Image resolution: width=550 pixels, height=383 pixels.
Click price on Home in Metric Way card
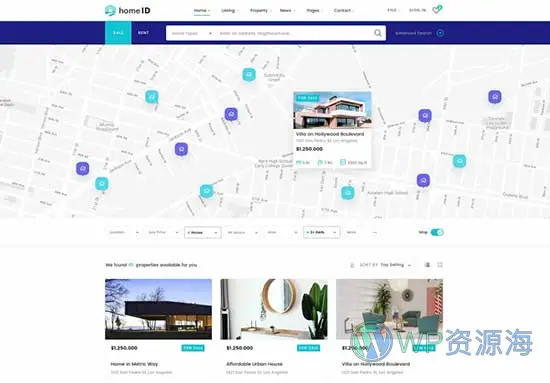tap(124, 348)
